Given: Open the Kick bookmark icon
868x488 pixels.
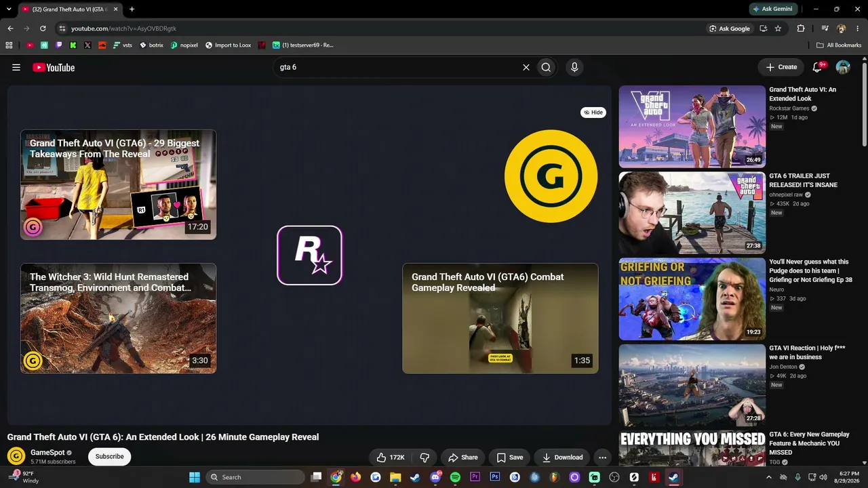Looking at the screenshot, I should click(x=73, y=45).
